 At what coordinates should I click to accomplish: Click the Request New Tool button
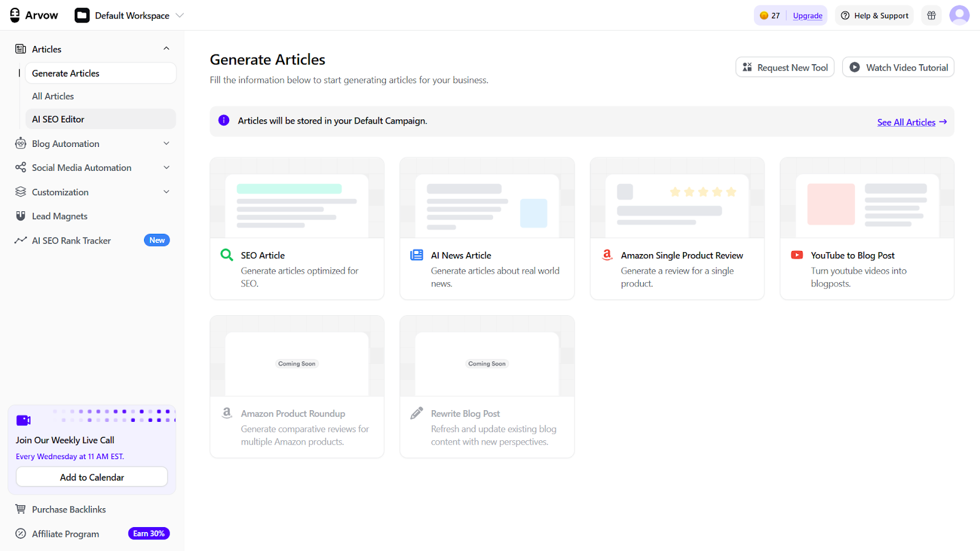click(x=785, y=67)
